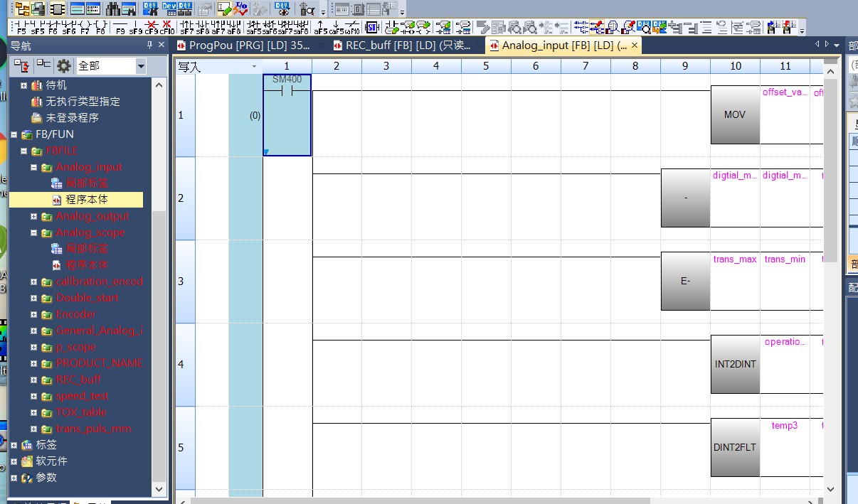Toggle the navigation panel pin button
Viewport: 858px width, 504px height.
coord(149,45)
